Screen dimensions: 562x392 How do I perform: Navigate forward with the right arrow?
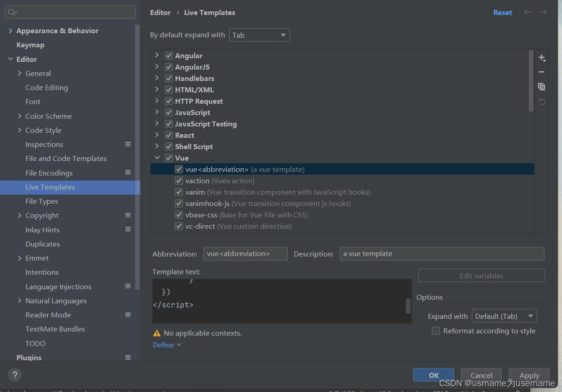[x=543, y=12]
